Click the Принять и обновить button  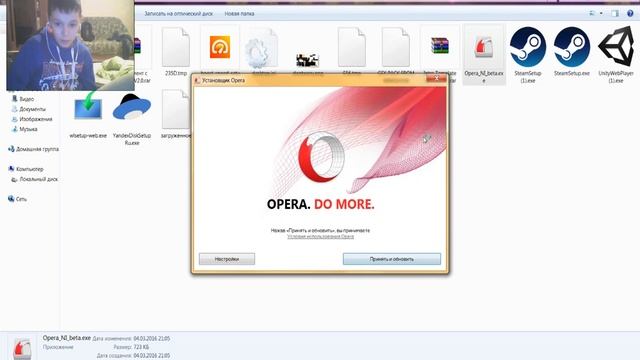coord(391,259)
